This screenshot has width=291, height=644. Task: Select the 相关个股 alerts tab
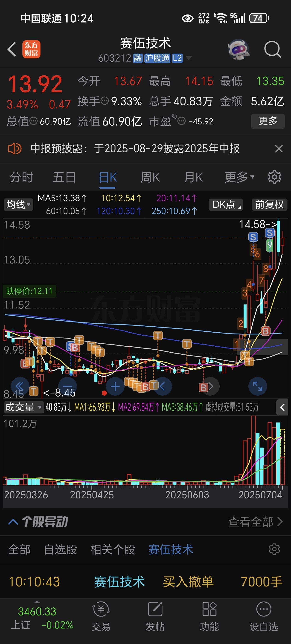coord(113,549)
